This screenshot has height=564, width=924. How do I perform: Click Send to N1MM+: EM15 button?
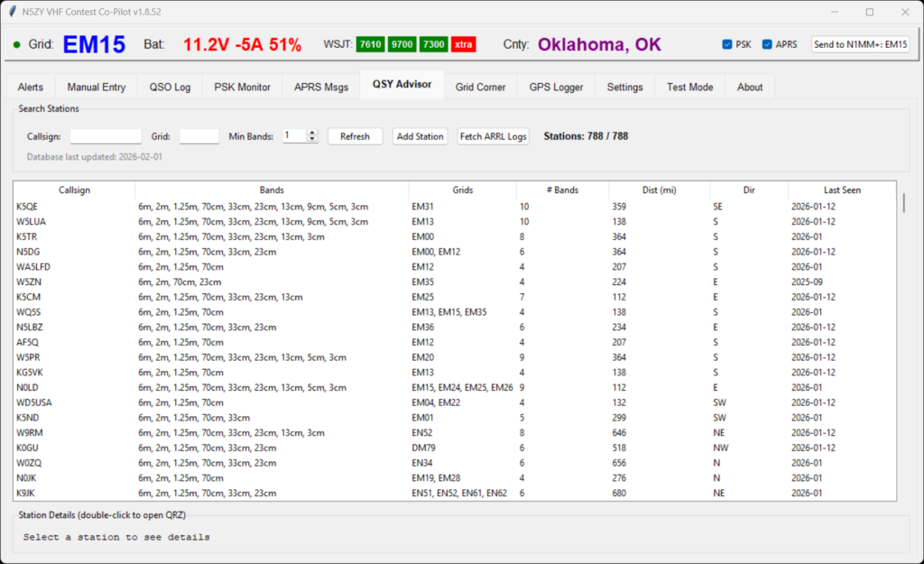coord(860,44)
